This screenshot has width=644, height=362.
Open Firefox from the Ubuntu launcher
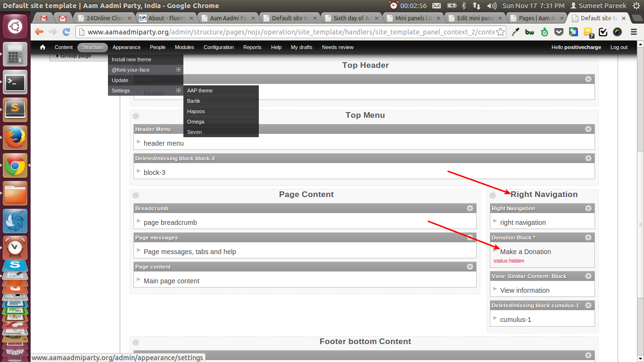15,138
